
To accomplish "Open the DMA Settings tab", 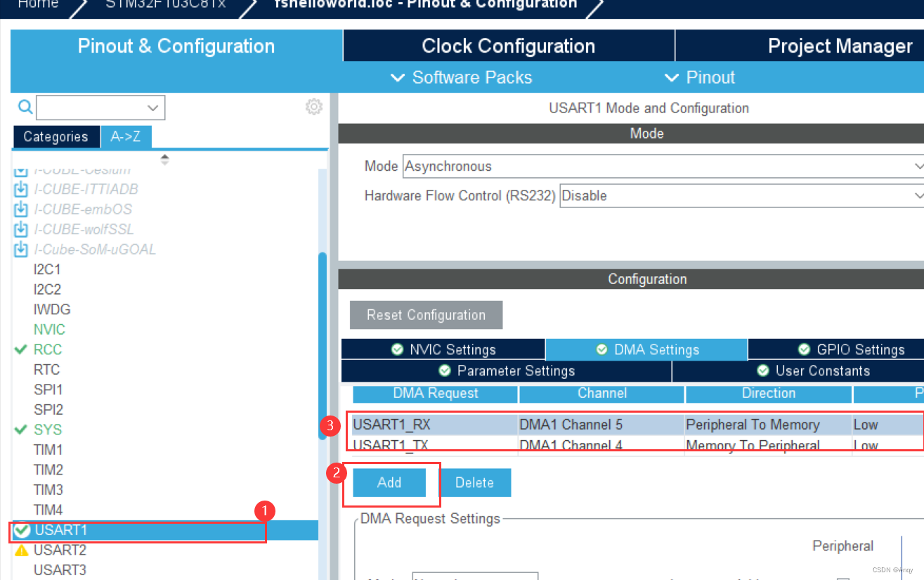I will click(x=646, y=349).
